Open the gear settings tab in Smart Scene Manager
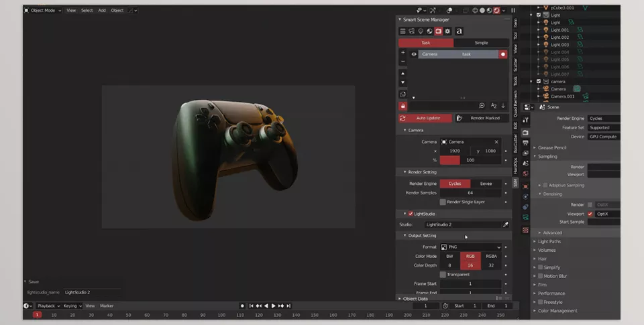This screenshot has width=644, height=325. pos(447,31)
